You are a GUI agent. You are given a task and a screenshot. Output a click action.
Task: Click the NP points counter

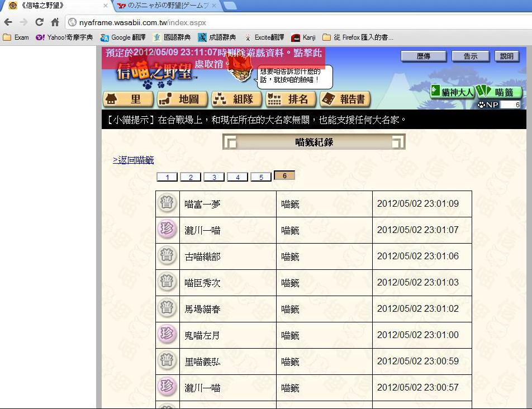click(x=498, y=105)
